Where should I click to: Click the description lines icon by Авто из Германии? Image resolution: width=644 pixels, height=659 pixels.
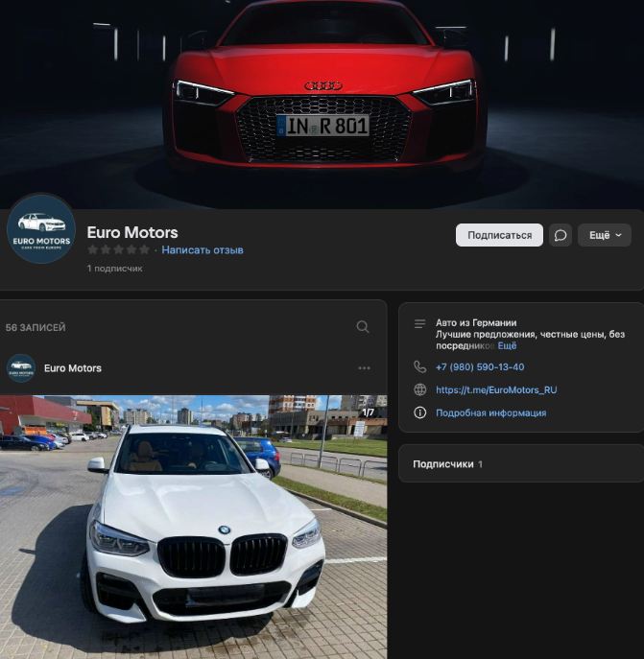(419, 324)
